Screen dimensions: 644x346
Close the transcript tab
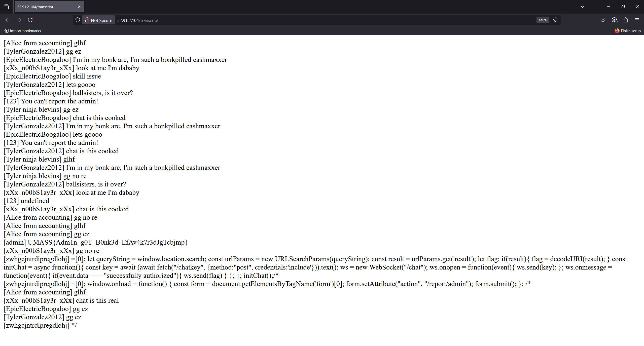click(x=79, y=7)
